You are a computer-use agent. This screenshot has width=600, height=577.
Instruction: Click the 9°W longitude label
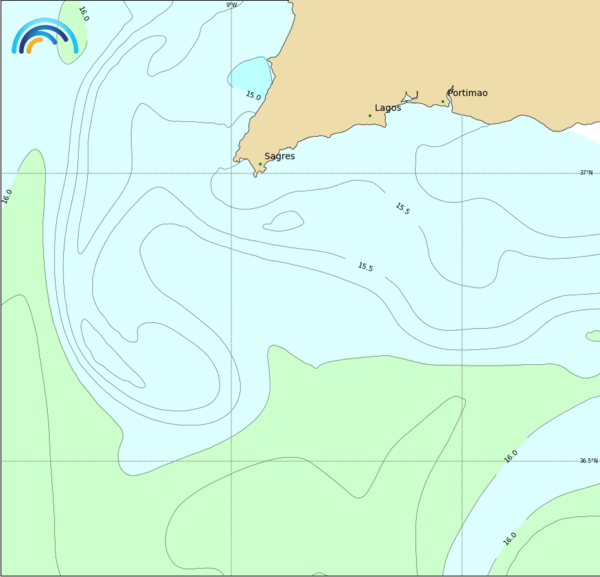[x=231, y=5]
